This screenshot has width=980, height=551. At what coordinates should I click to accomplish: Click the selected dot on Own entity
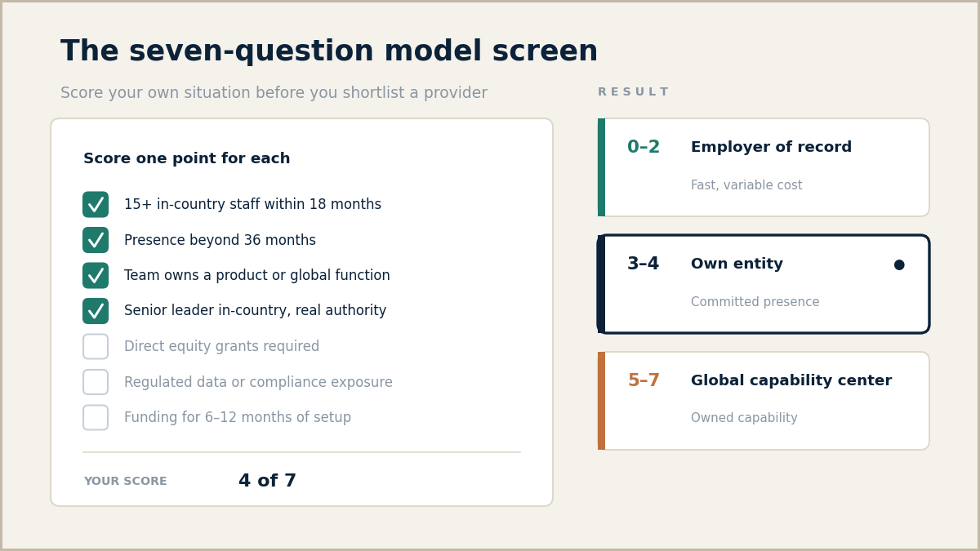899,264
